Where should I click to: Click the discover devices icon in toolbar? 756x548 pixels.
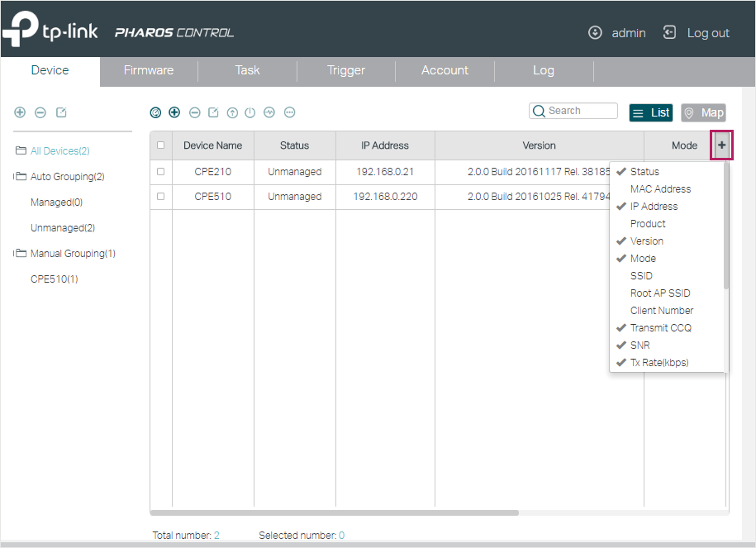(x=155, y=112)
